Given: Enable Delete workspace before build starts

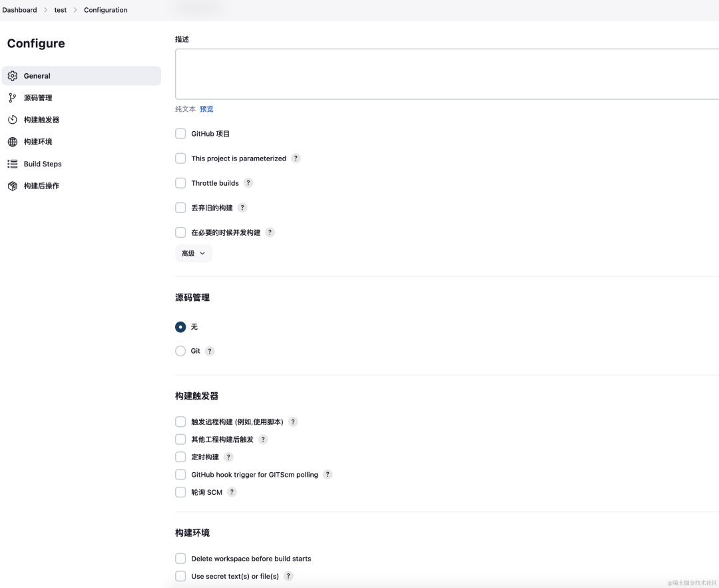Looking at the screenshot, I should 180,559.
